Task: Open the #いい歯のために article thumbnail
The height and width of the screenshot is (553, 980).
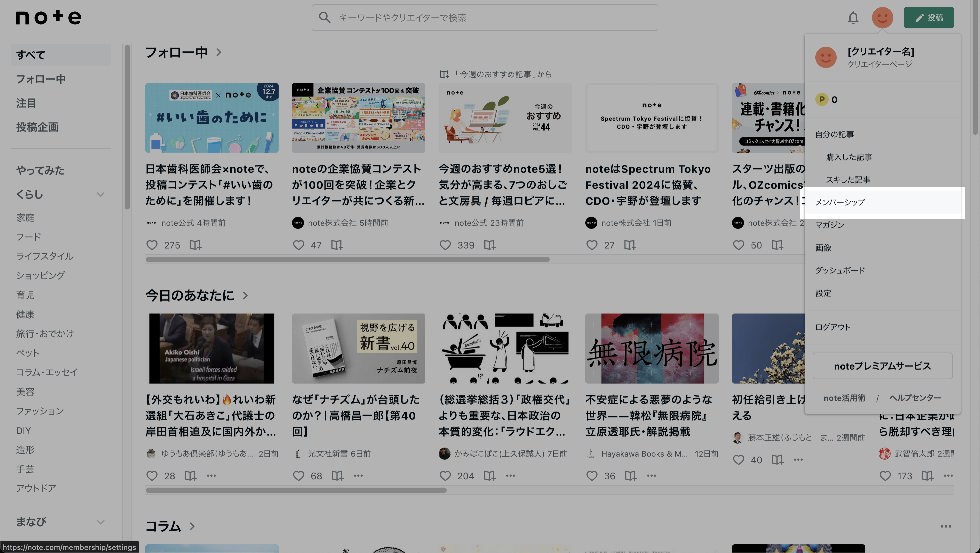Action: 212,118
